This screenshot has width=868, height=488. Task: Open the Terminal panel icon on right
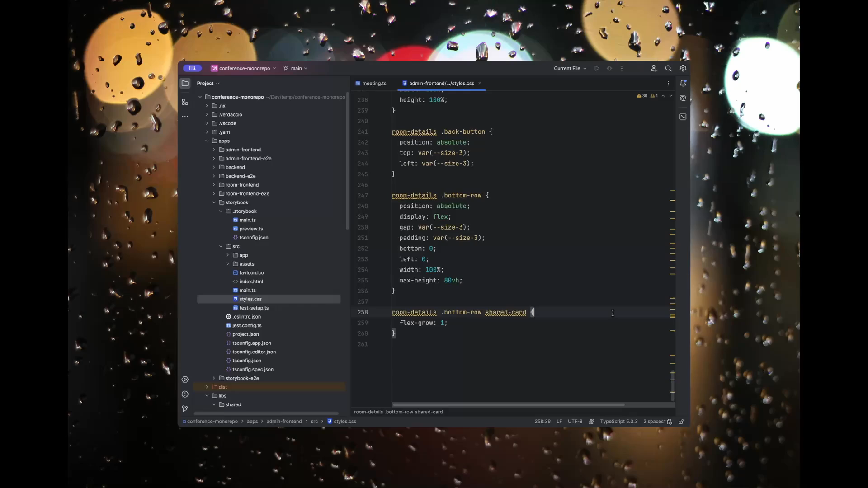tap(683, 117)
